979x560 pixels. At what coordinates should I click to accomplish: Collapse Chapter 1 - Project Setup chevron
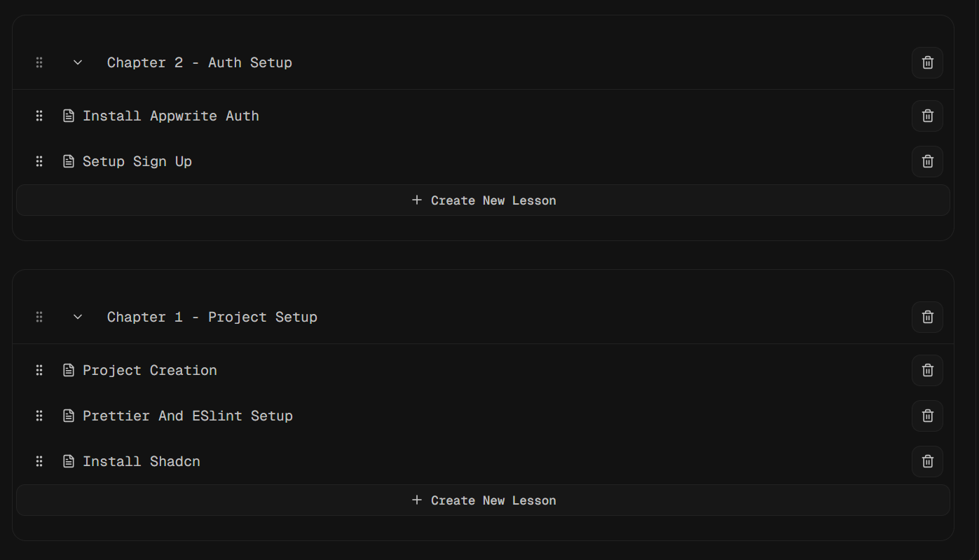78,317
